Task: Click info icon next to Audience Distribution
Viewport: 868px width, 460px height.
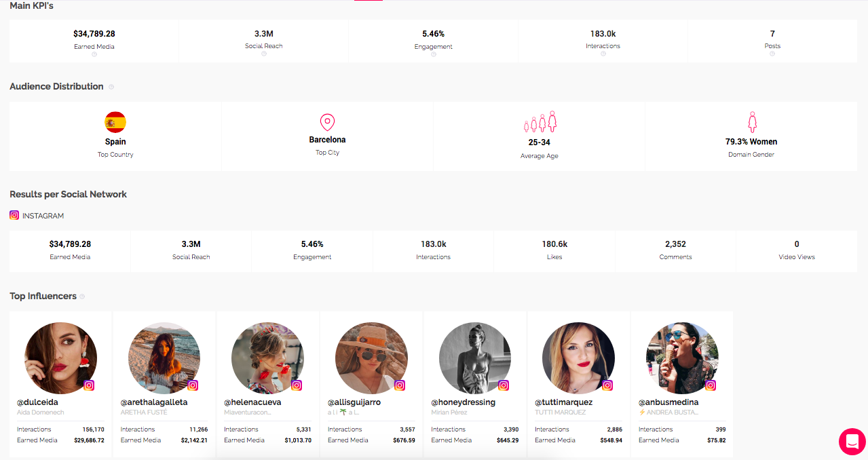Action: click(x=111, y=87)
